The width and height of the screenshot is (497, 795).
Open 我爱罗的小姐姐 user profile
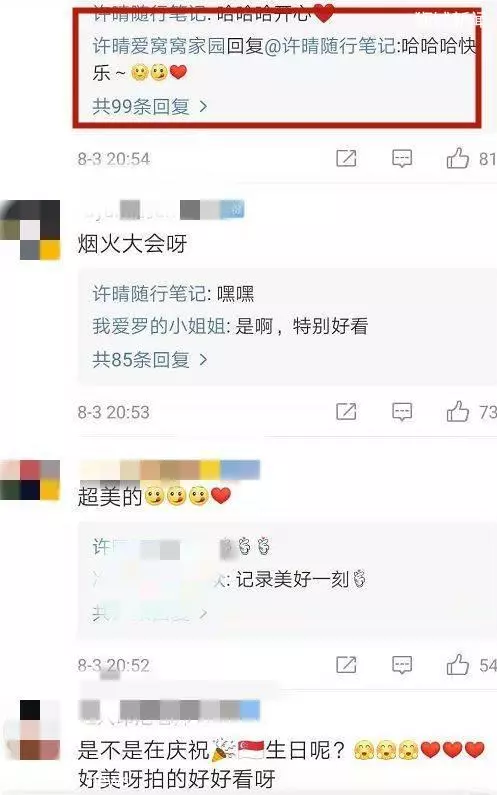[x=159, y=326]
